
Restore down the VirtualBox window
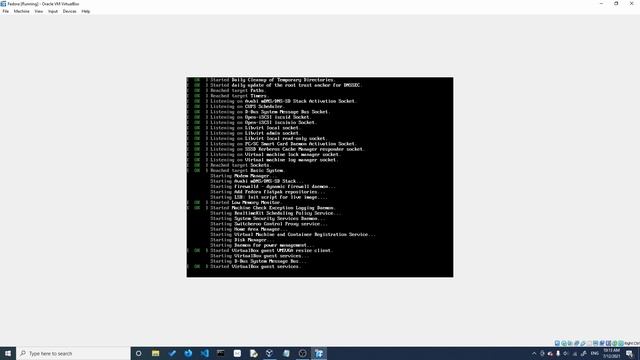[x=616, y=4]
